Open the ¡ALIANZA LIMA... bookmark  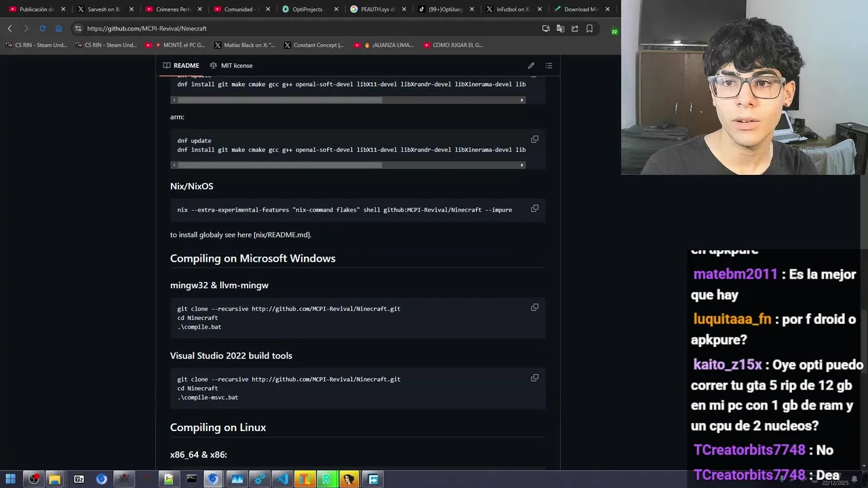[x=383, y=45]
